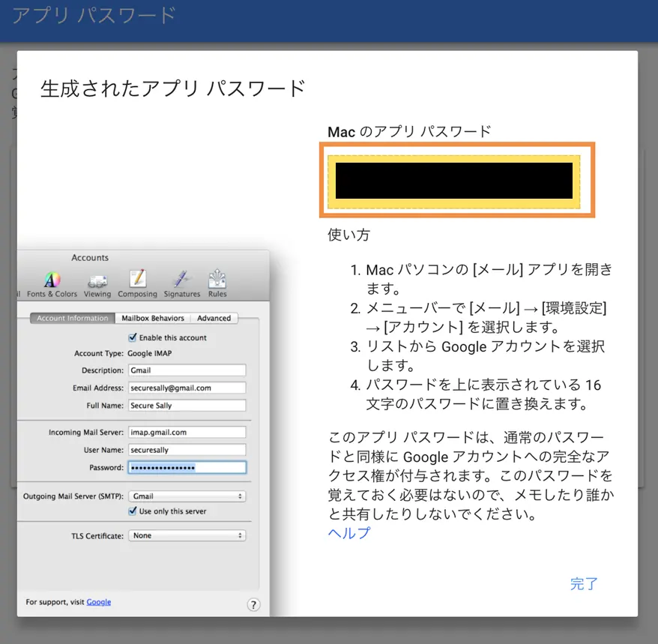
Task: Click the 完了 button
Action: click(584, 584)
